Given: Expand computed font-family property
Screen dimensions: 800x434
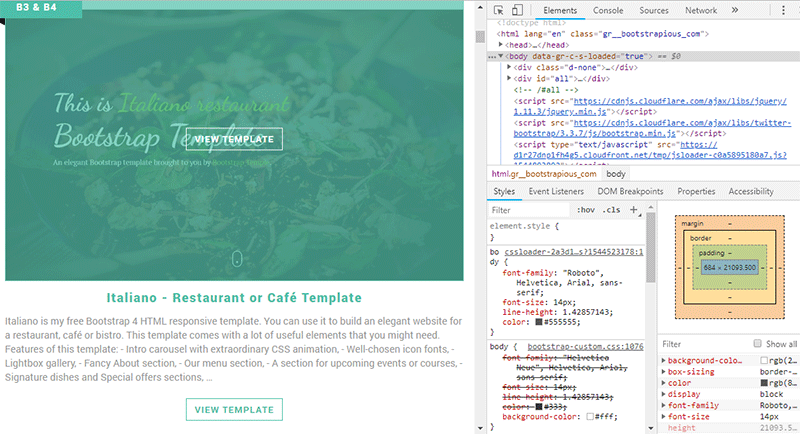Looking at the screenshot, I should [x=663, y=405].
